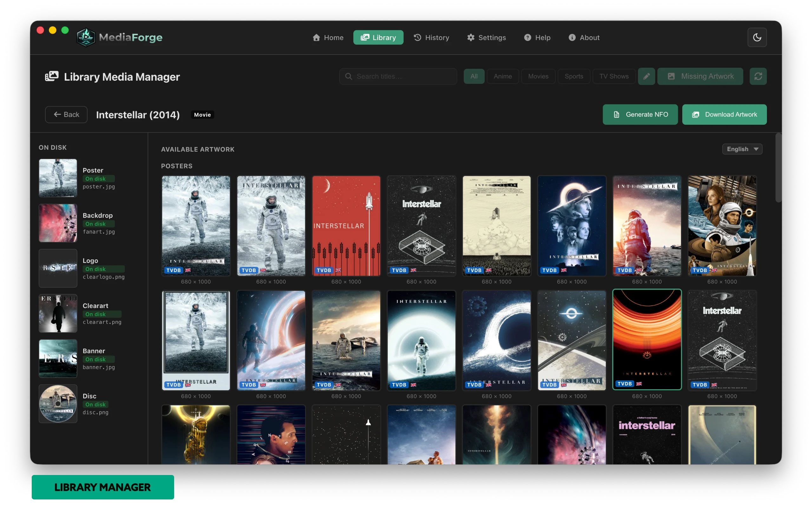This screenshot has width=812, height=508.
Task: Open the Settings tab
Action: coord(487,37)
